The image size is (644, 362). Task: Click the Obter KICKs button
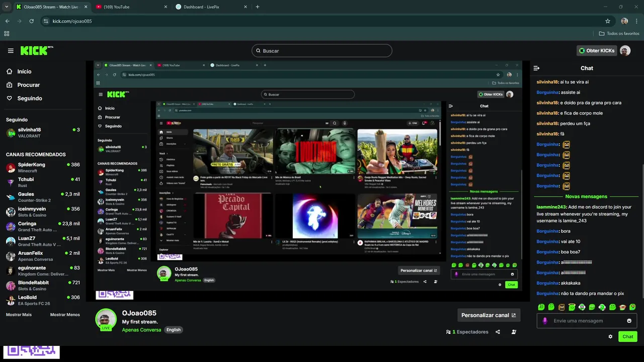point(597,51)
